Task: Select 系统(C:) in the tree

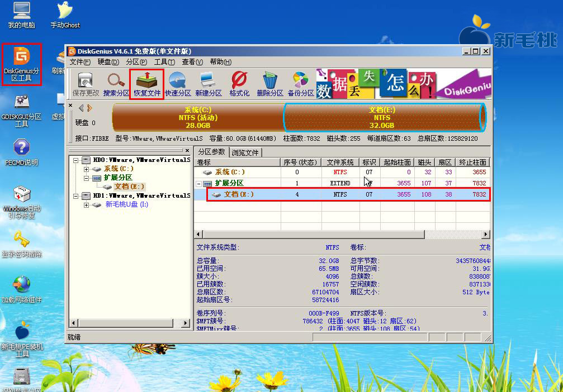Action: coord(119,169)
